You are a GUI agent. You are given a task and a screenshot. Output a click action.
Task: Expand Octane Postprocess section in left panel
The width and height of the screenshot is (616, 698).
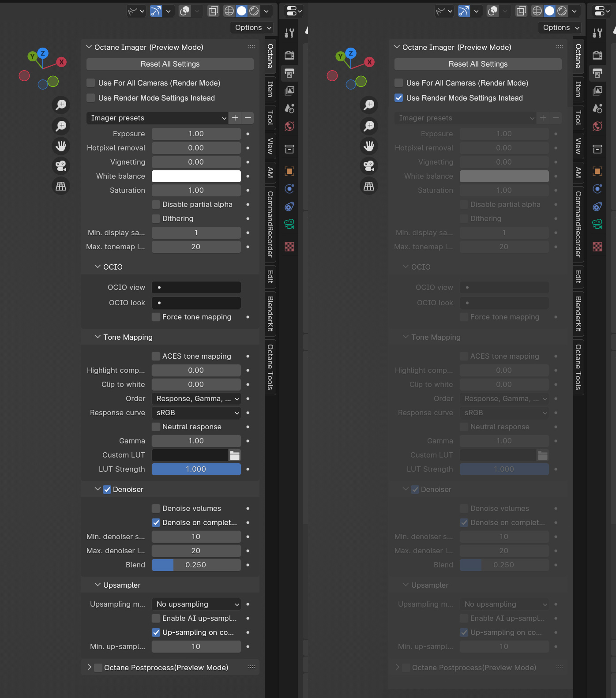(x=89, y=668)
